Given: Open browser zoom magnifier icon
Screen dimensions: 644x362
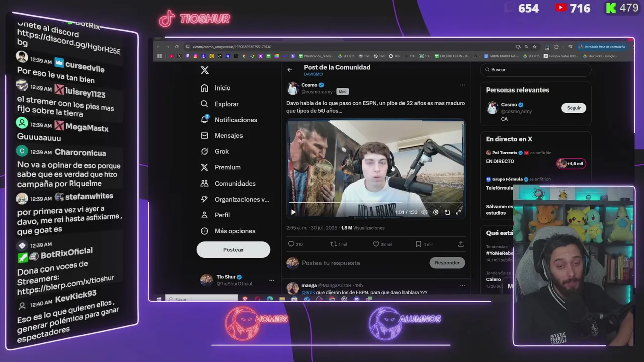Looking at the screenshot, I should 526,47.
